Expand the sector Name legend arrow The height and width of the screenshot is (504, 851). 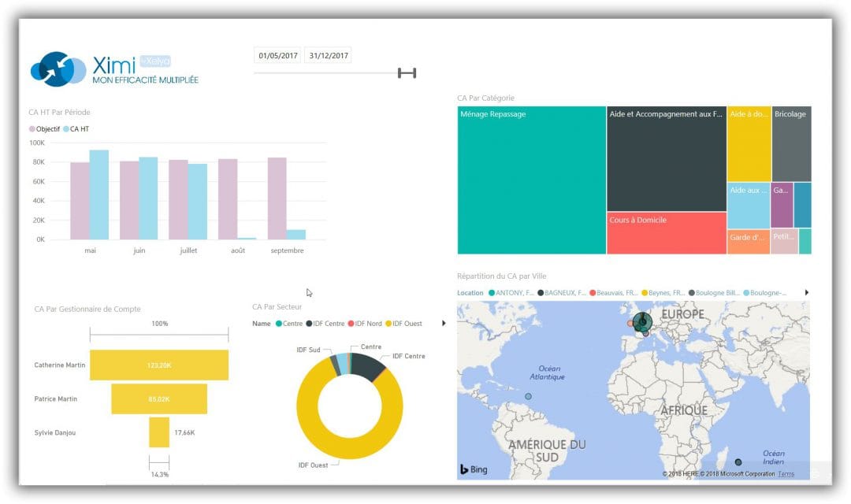tap(444, 324)
